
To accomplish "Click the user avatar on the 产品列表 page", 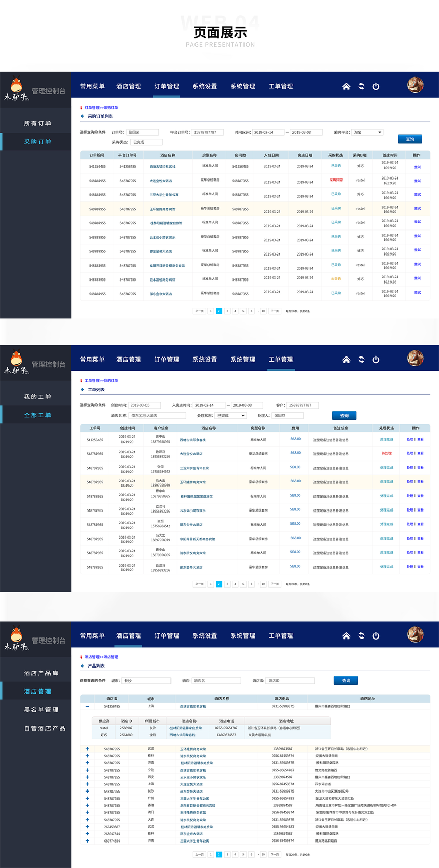I will click(415, 634).
